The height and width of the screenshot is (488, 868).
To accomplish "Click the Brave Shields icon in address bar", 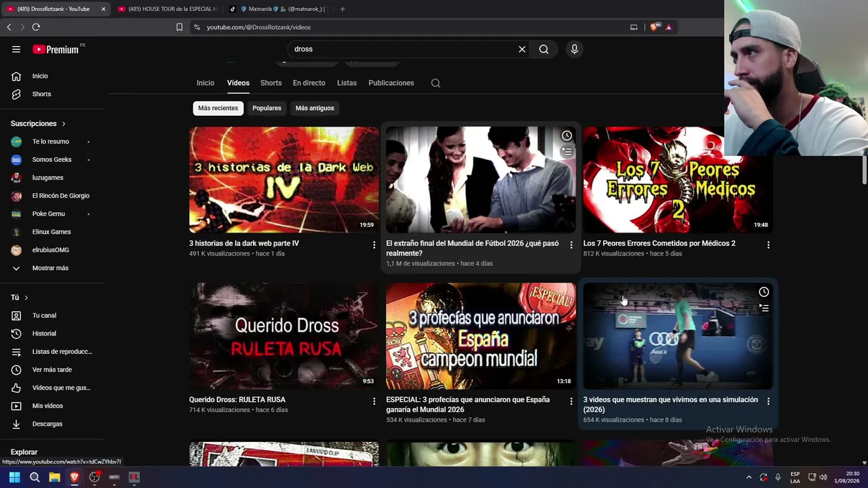I will pyautogui.click(x=654, y=27).
